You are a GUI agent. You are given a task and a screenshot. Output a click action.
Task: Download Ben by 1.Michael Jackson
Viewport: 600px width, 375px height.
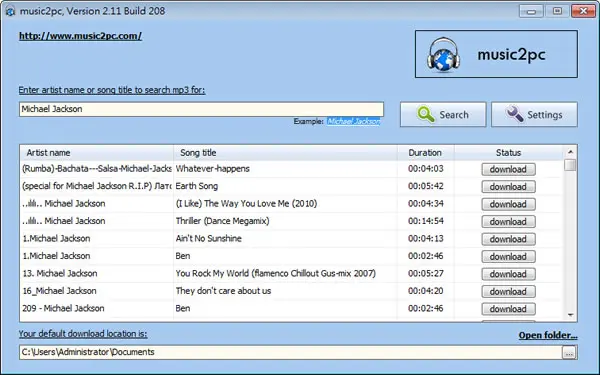coord(508,257)
